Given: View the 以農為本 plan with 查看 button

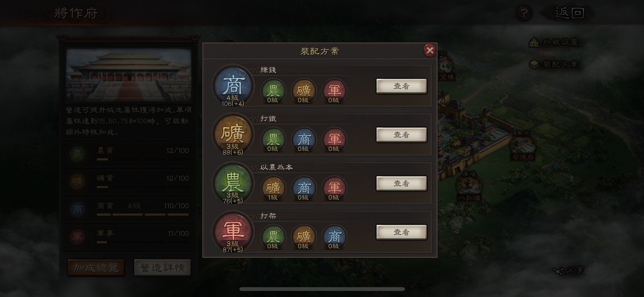Looking at the screenshot, I should [402, 184].
